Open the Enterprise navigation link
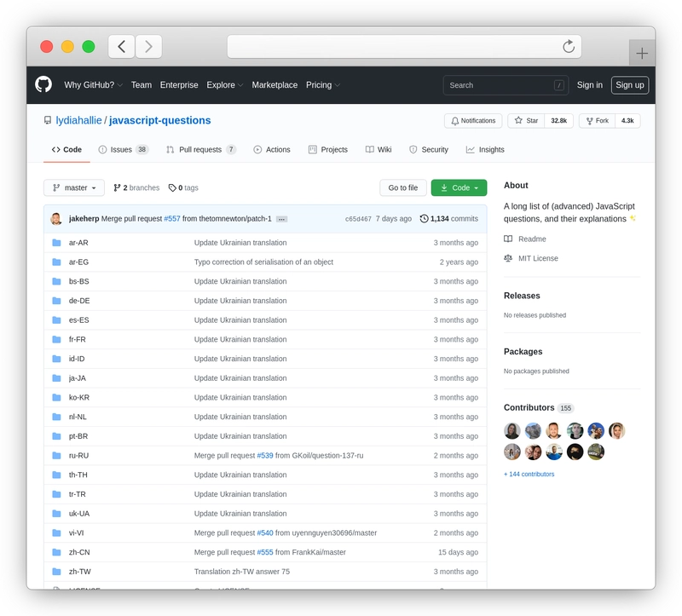The image size is (682, 616). [x=179, y=84]
